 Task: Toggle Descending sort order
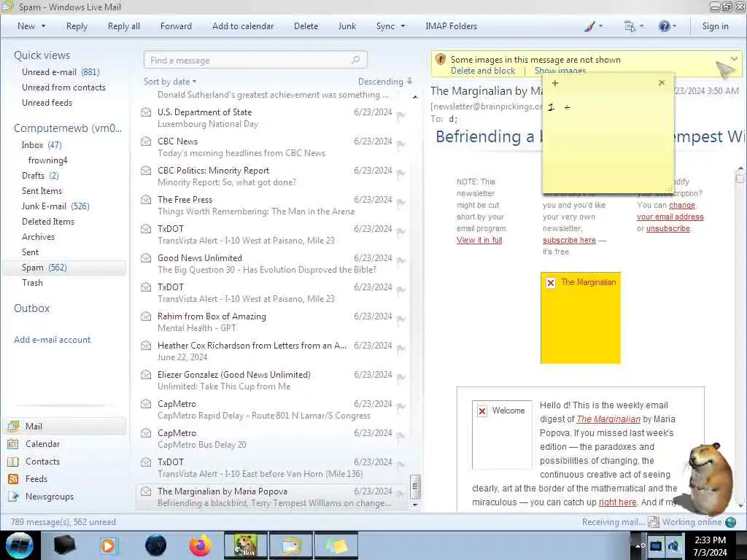[x=385, y=82]
